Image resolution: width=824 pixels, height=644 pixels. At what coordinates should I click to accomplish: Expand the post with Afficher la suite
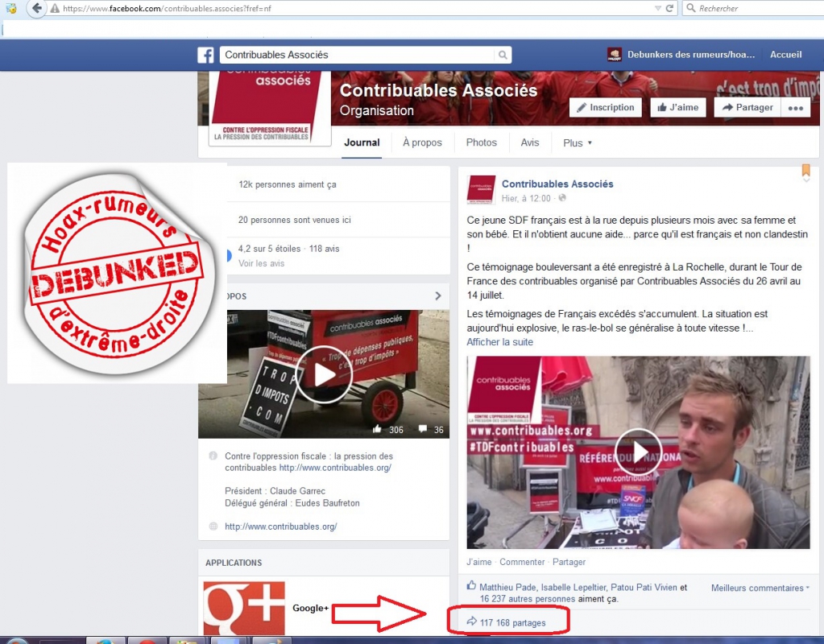point(499,342)
